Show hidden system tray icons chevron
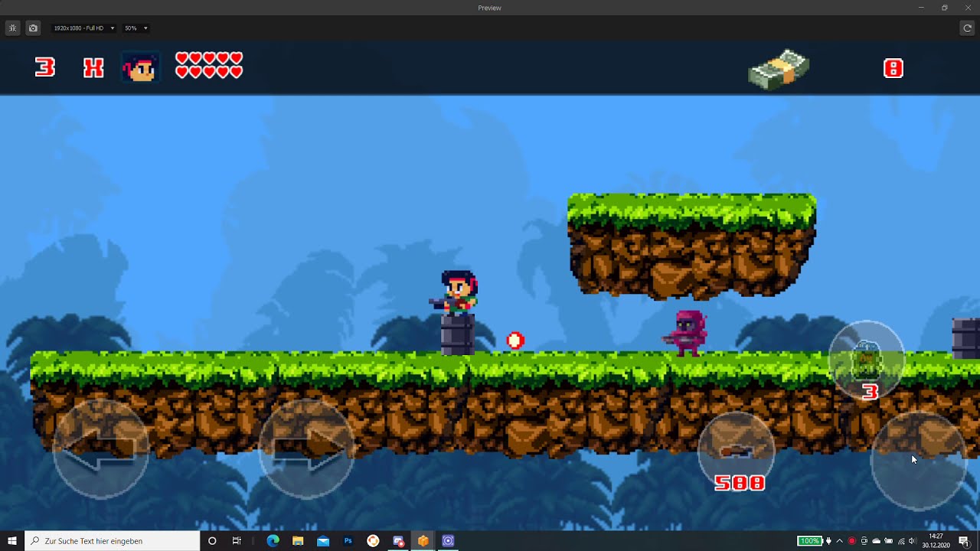This screenshot has width=980, height=551. pos(840,541)
